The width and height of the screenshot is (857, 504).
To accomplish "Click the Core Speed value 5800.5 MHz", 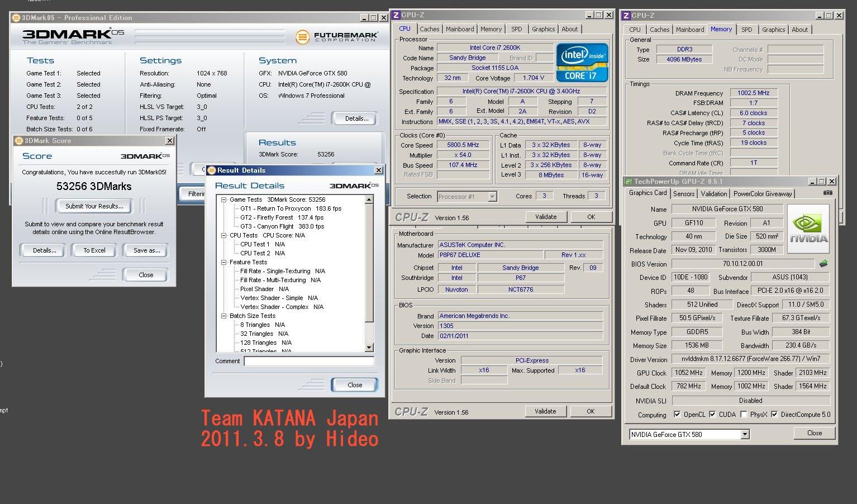I will coord(463,145).
